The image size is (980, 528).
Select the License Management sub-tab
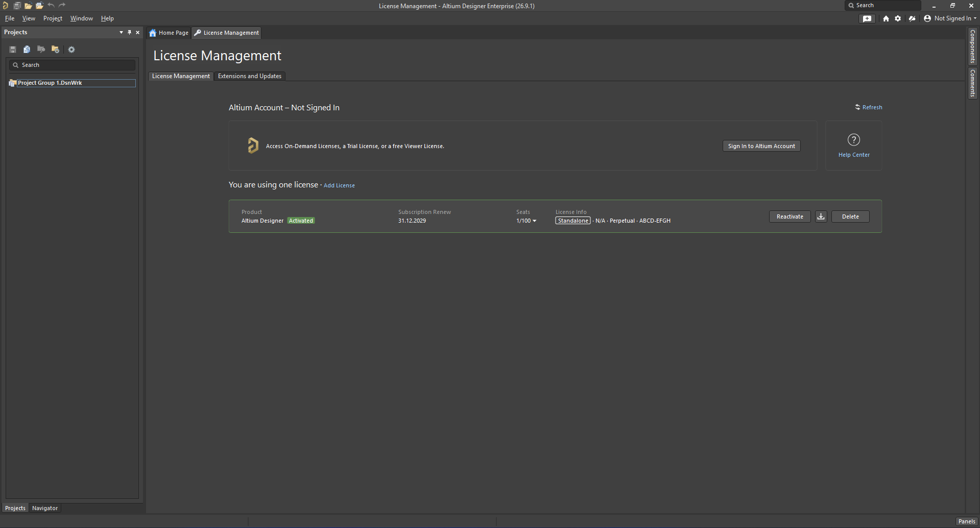[x=181, y=76]
